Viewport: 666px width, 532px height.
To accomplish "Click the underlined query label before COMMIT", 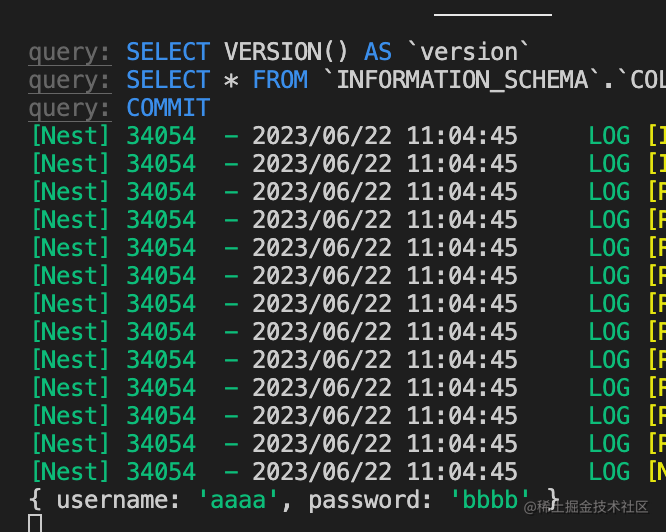I will point(69,108).
